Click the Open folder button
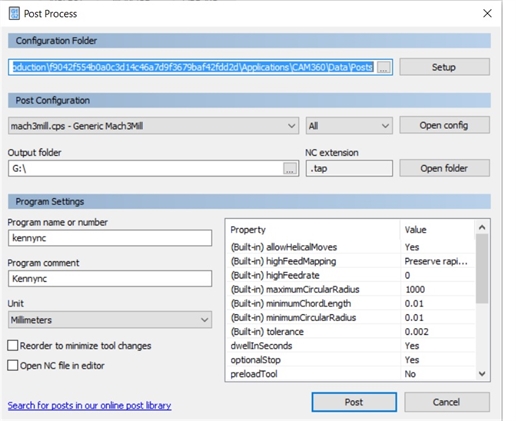The image size is (516, 421). pyautogui.click(x=444, y=168)
